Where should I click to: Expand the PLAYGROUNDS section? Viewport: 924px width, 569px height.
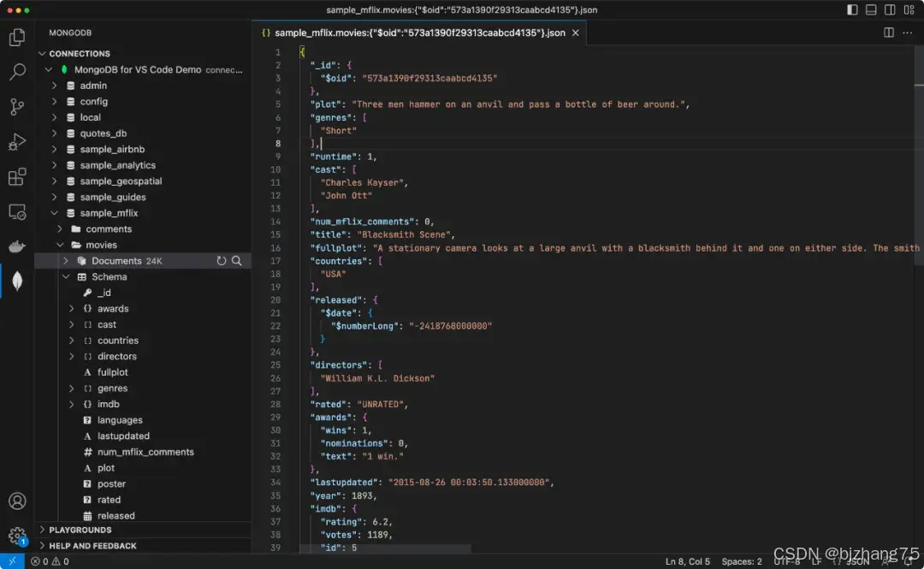point(42,530)
